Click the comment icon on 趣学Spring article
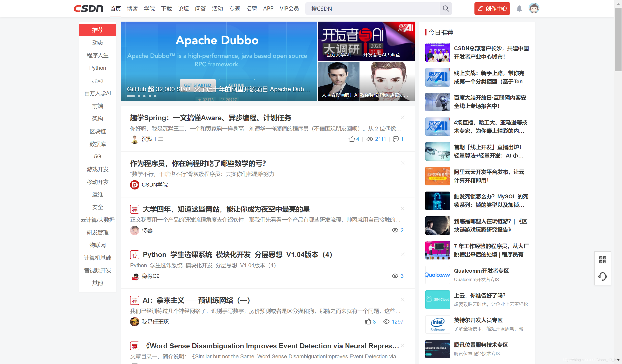Screen dimensions: 622x364 396,139
